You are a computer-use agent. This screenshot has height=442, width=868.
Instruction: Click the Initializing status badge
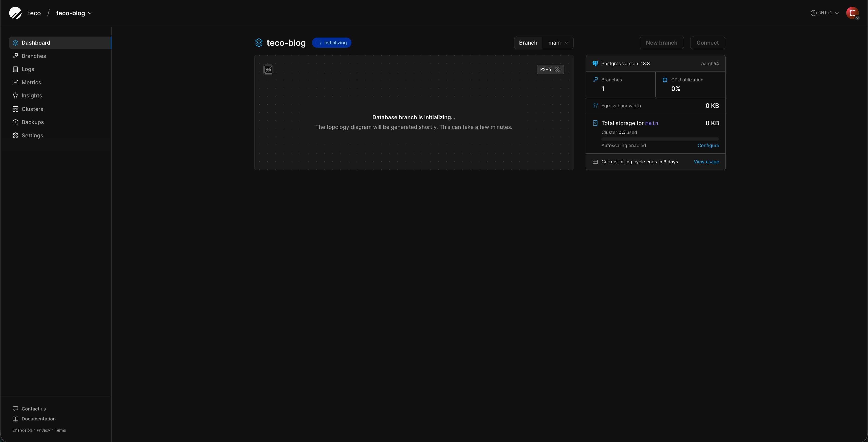(332, 43)
